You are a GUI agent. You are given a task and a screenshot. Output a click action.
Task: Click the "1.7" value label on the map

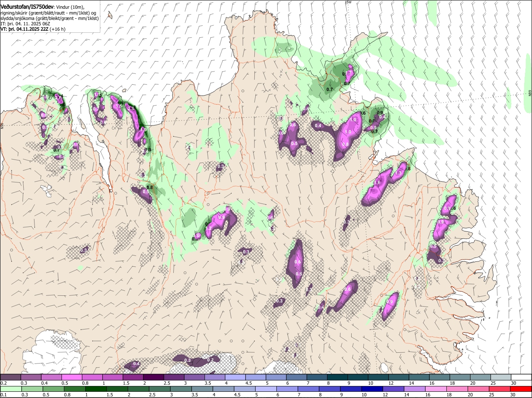click(349, 73)
